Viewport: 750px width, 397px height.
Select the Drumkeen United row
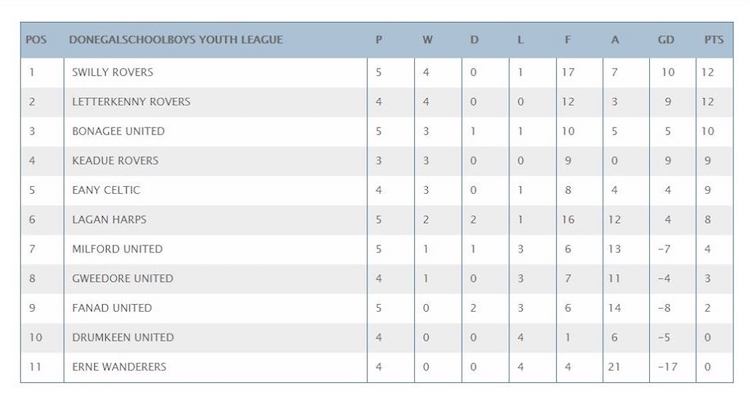[x=376, y=338]
